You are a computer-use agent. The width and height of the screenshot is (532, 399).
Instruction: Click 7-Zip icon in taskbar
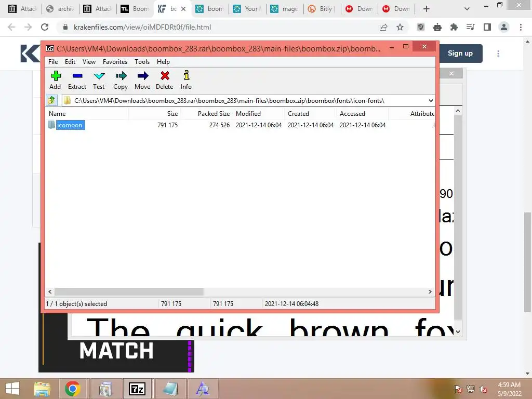pyautogui.click(x=137, y=389)
